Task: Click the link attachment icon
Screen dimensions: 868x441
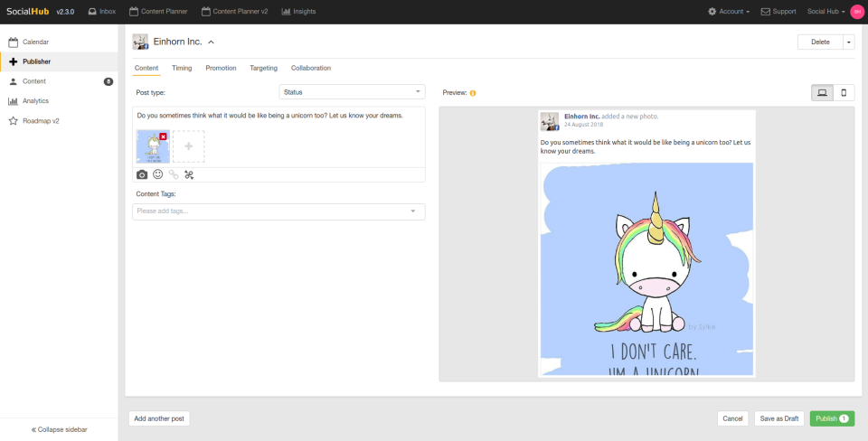Action: 174,174
